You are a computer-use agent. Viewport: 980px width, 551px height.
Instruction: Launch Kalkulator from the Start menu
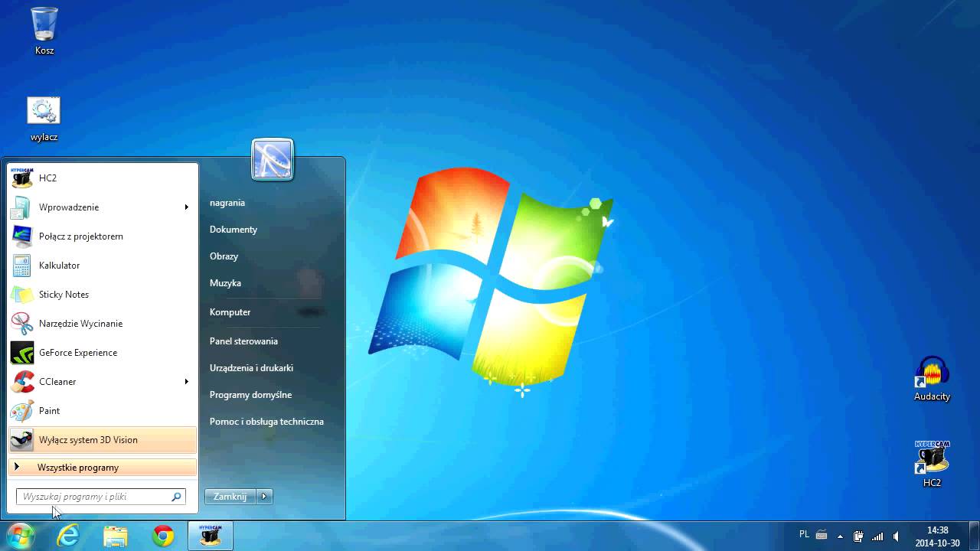pos(103,266)
